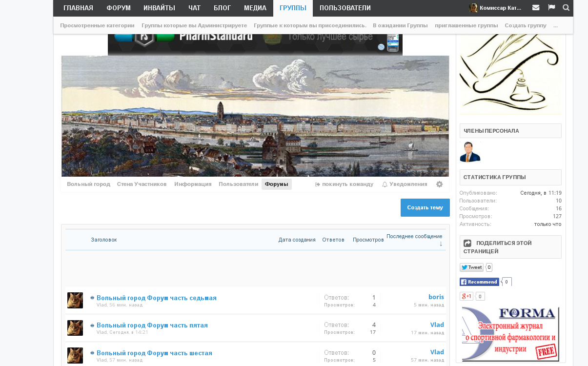Click avatar of thread часть пятая
The width and height of the screenshot is (588, 366).
(x=75, y=328)
